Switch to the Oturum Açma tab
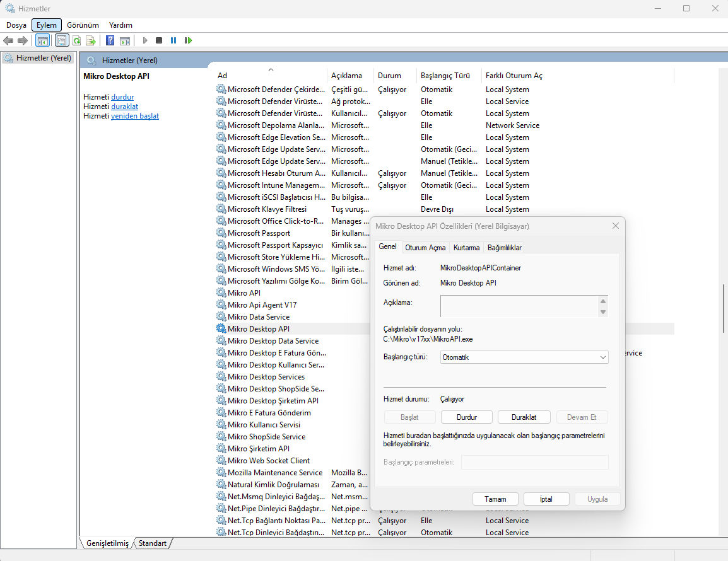This screenshot has height=561, width=728. tap(425, 248)
